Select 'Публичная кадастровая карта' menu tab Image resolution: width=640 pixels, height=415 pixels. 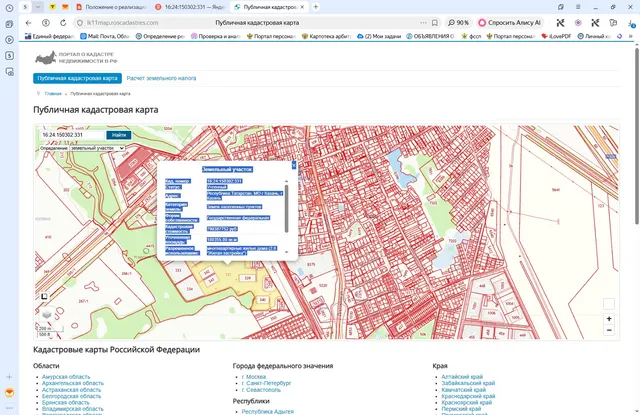[x=78, y=78]
